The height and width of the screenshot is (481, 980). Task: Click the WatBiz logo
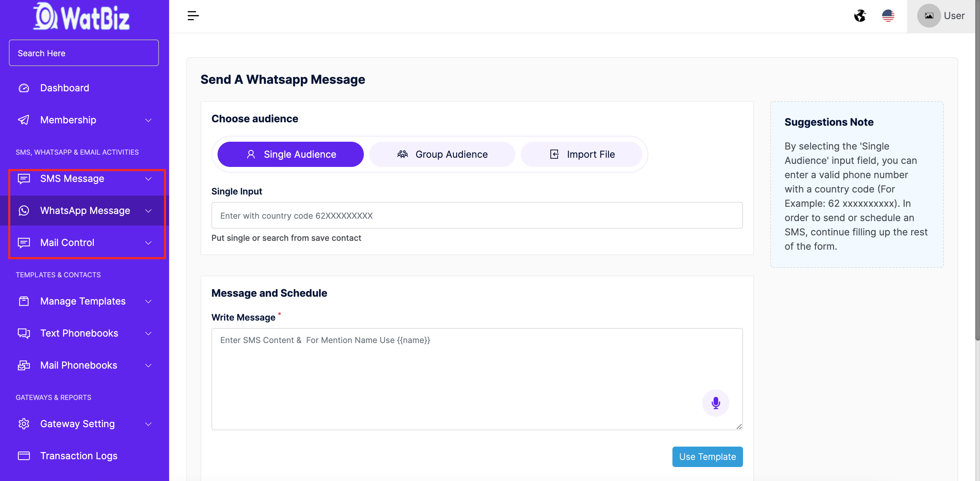click(x=81, y=16)
